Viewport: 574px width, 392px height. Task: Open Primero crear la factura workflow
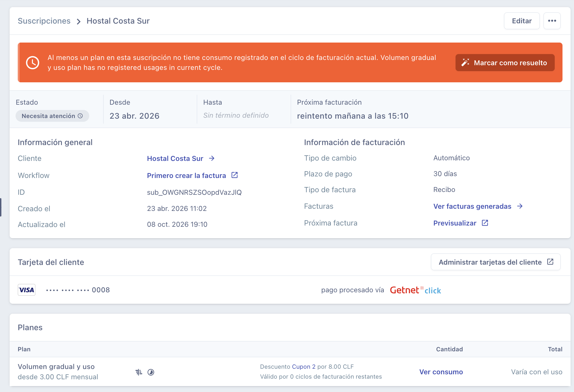(187, 175)
